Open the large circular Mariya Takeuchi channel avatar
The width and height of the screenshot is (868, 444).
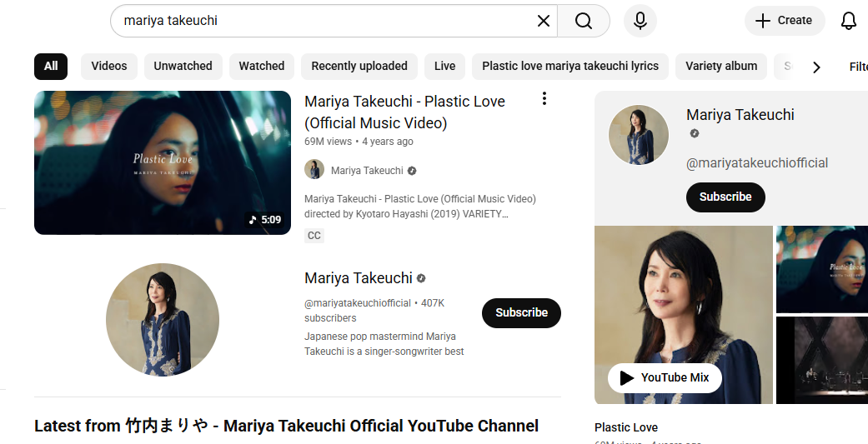pyautogui.click(x=163, y=320)
